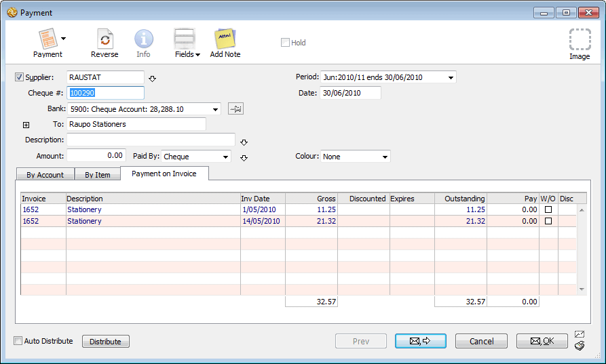Screen dimensions: 606x364
Task: Switch to the By Account tab
Action: 45,174
